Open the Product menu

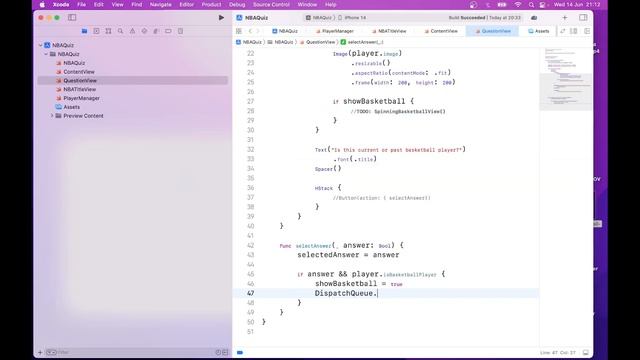211,4
